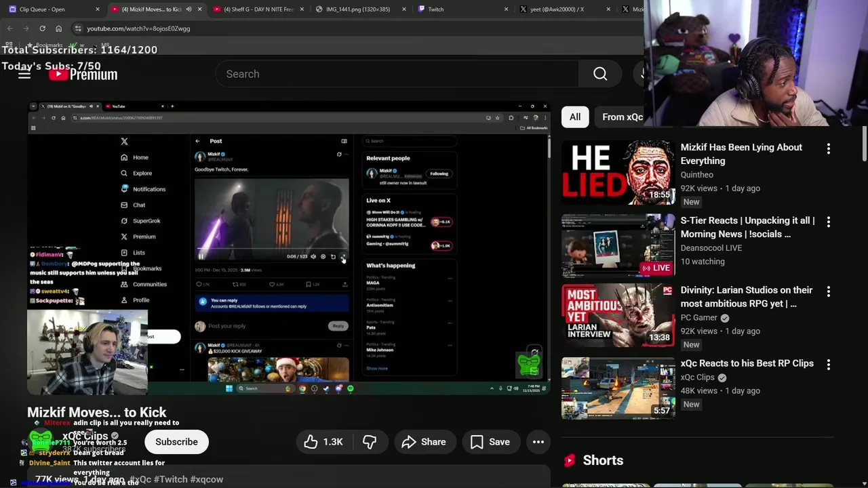Open the S-Tier Reacts LIVE thumbnail
This screenshot has height=488, width=868.
click(x=618, y=246)
